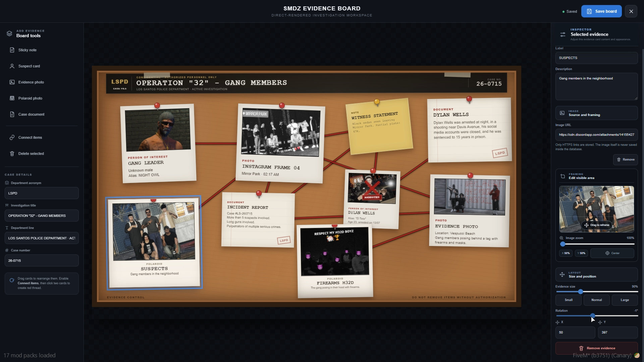Click the Remove evidence button
The height and width of the screenshot is (362, 644).
(596, 348)
